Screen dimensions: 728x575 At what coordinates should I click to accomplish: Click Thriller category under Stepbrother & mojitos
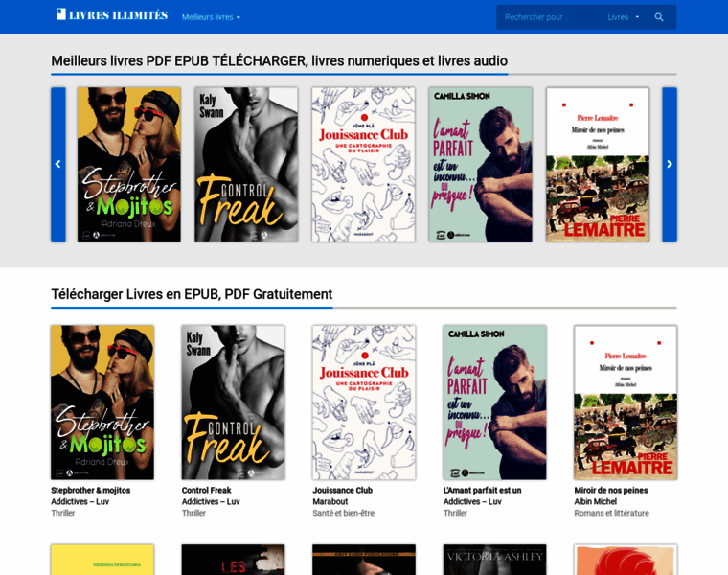(x=63, y=513)
